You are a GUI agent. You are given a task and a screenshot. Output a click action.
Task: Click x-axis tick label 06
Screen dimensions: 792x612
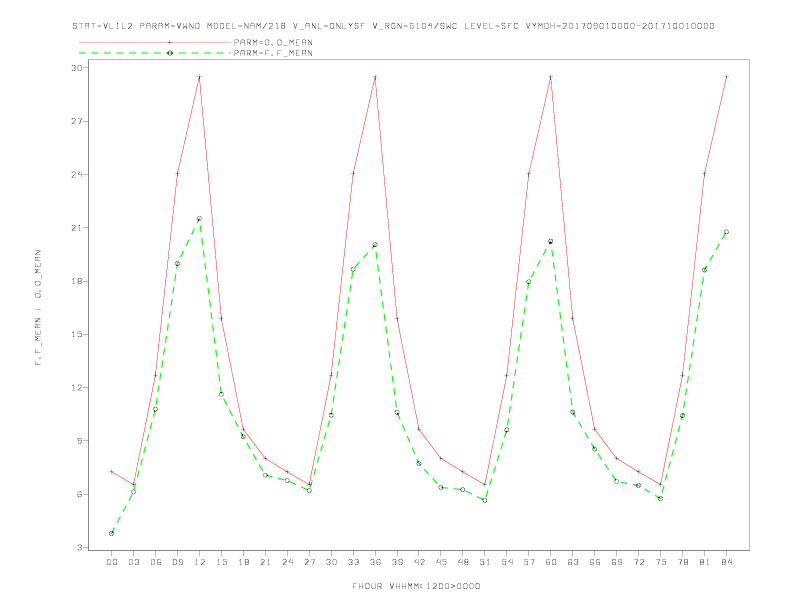(156, 562)
